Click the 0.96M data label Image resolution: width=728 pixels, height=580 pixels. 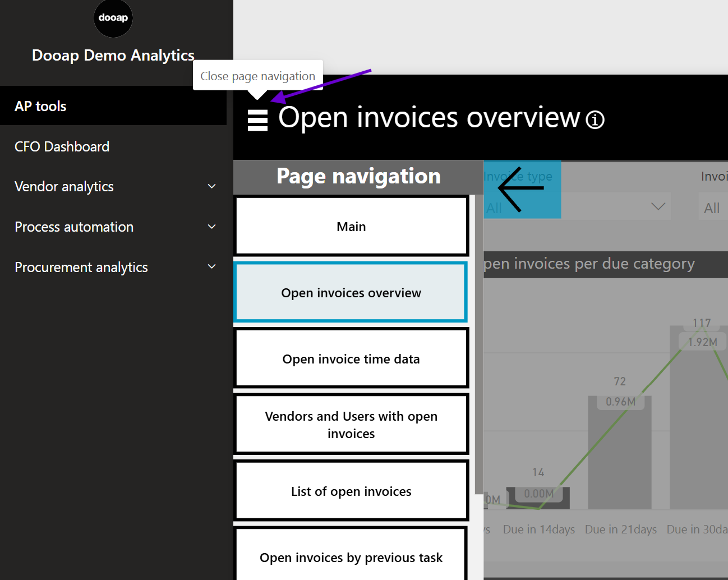tap(620, 402)
